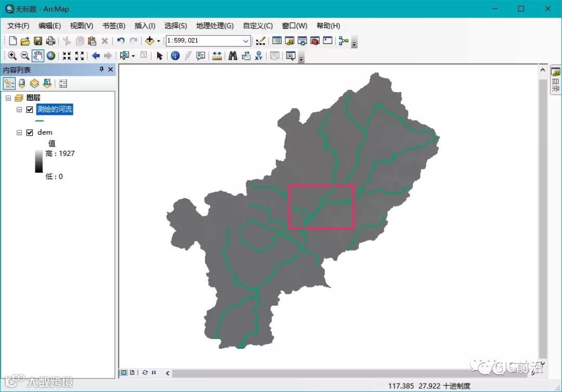Launch the ModelBuilder window
This screenshot has height=392, width=562.
344,41
